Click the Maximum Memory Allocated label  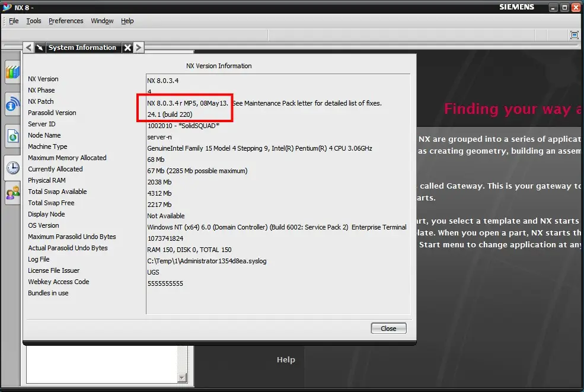point(67,158)
